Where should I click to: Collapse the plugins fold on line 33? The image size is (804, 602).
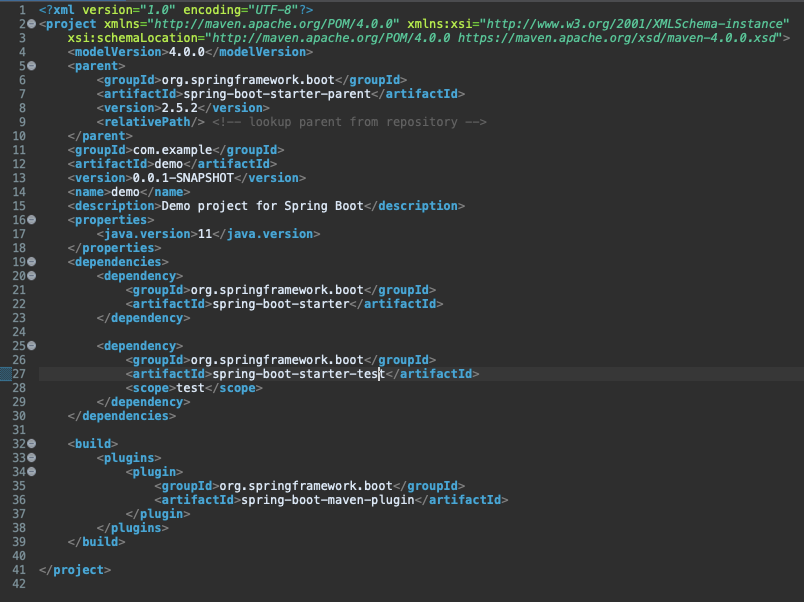[x=32, y=458]
